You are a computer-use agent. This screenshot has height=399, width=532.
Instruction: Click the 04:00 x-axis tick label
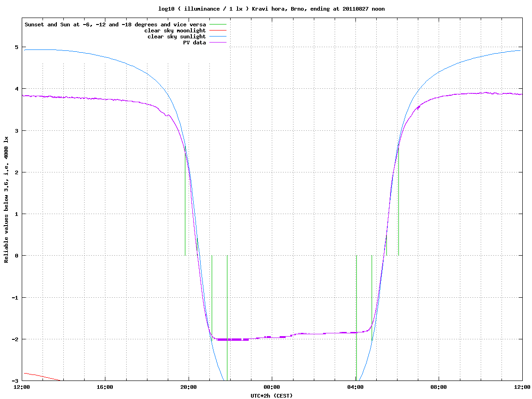pyautogui.click(x=355, y=387)
